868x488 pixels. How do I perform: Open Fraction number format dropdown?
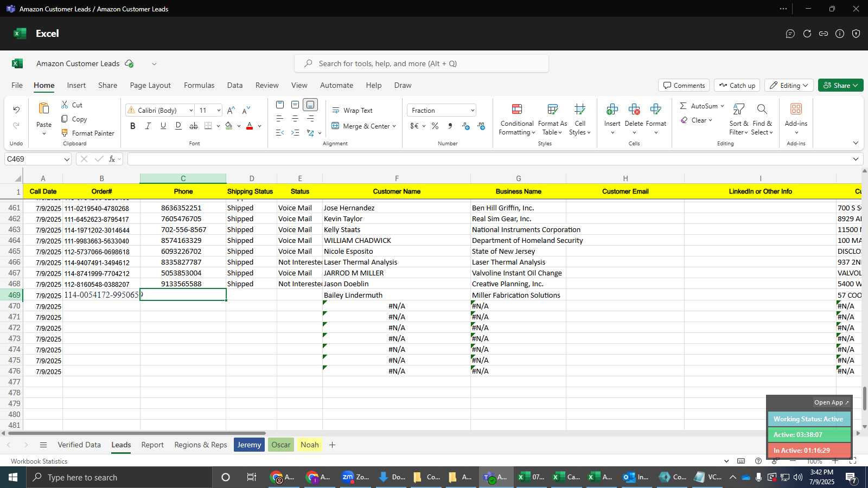tap(473, 110)
